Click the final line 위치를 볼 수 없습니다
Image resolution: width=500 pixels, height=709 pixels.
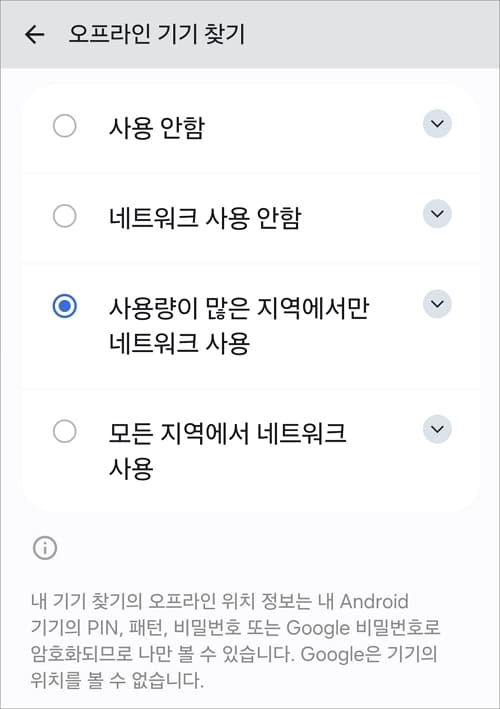pos(117,680)
